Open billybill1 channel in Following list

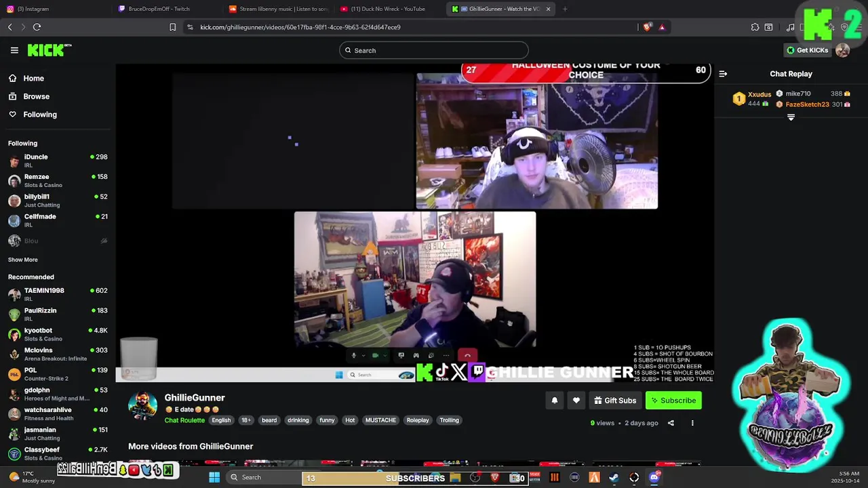pyautogui.click(x=58, y=201)
